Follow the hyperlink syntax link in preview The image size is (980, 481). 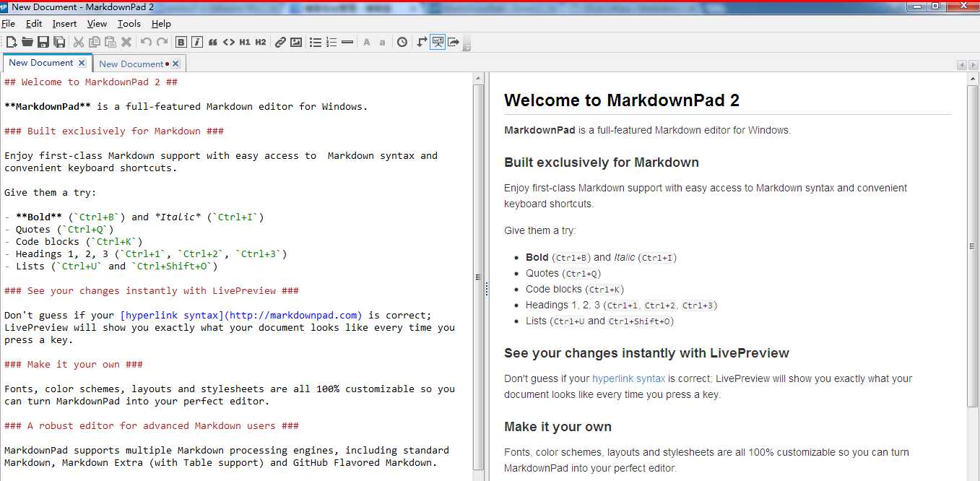coord(628,378)
